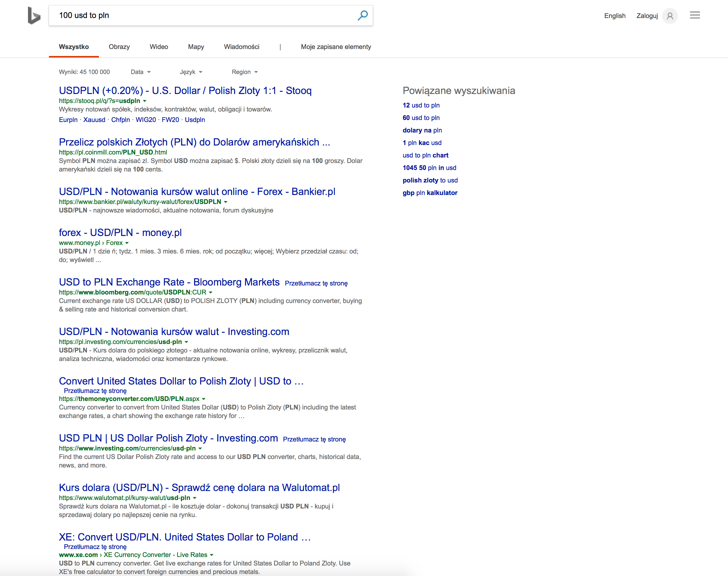Expand arrow next to www.investing.com URL

point(200,448)
